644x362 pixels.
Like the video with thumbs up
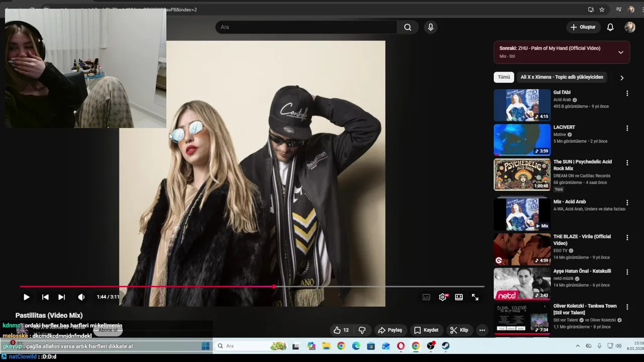pos(341,330)
